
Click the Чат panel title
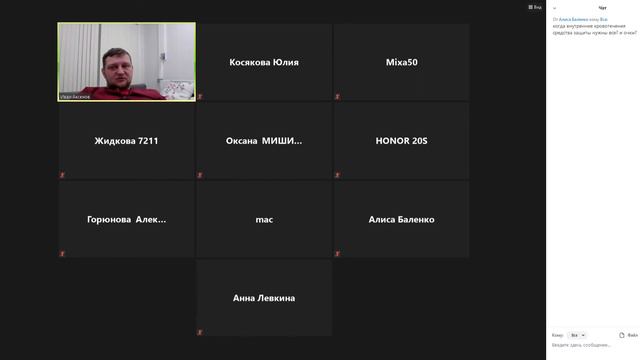pyautogui.click(x=602, y=8)
